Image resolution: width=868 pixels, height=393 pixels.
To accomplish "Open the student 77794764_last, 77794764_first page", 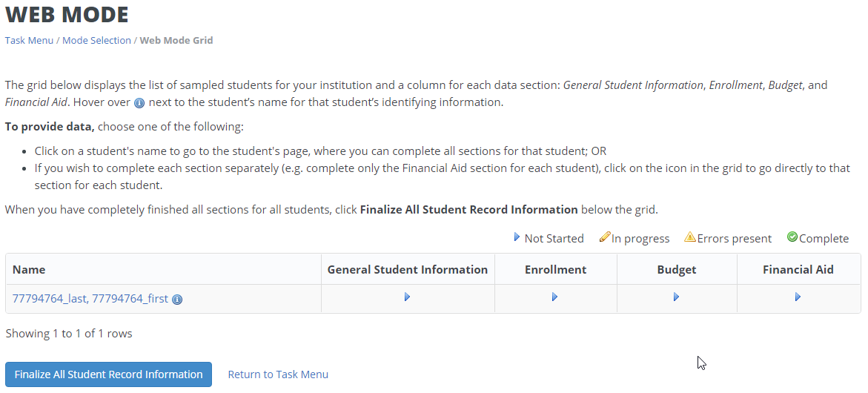I will click(x=90, y=299).
